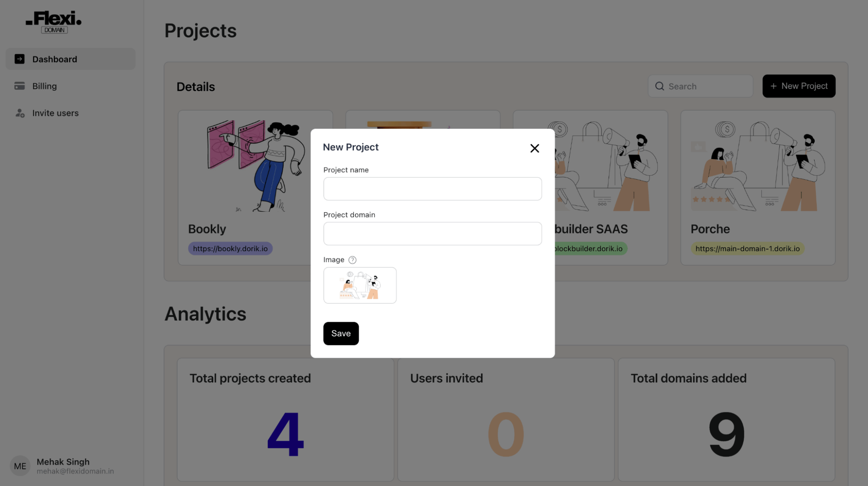The width and height of the screenshot is (868, 486).
Task: Click the ME user avatar
Action: click(20, 466)
